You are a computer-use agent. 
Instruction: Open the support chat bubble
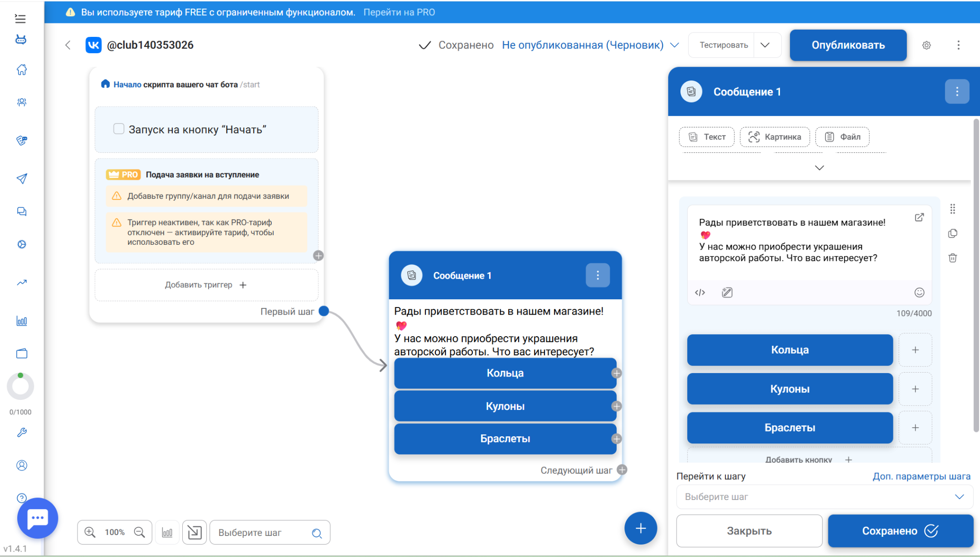[37, 518]
